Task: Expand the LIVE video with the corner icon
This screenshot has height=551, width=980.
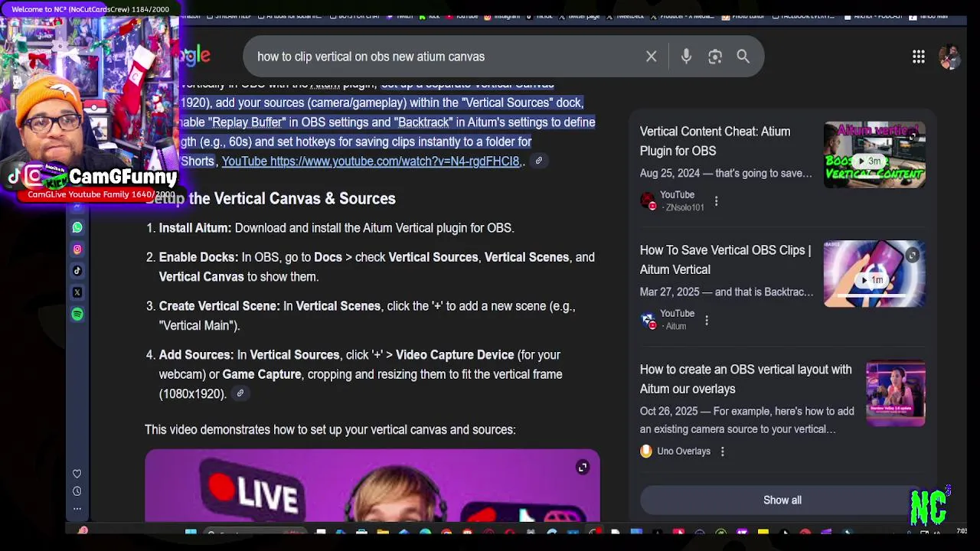Action: 583,468
